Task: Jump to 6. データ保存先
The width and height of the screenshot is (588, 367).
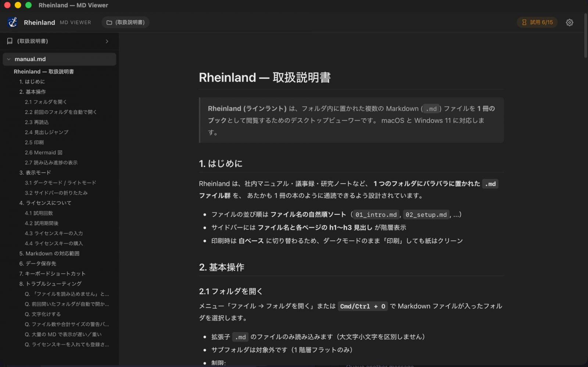Action: (x=37, y=264)
